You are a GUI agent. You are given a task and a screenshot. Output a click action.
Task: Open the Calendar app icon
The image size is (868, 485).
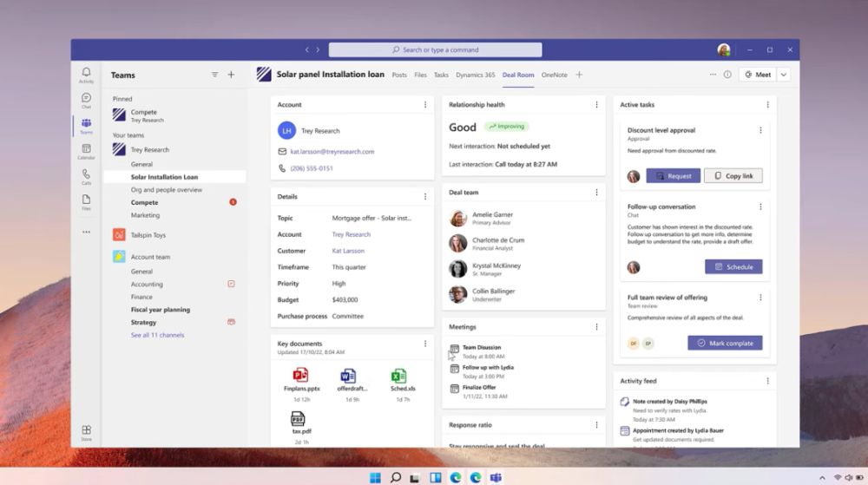(x=86, y=151)
